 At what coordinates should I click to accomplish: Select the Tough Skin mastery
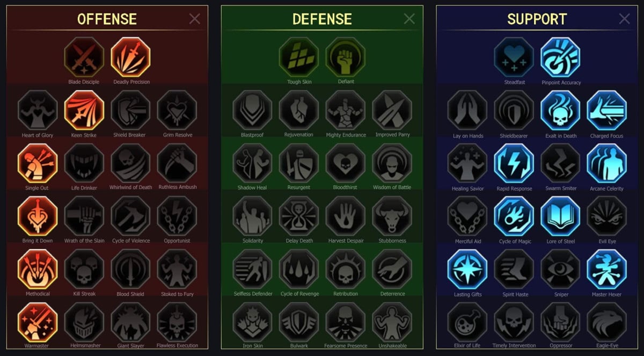299,57
